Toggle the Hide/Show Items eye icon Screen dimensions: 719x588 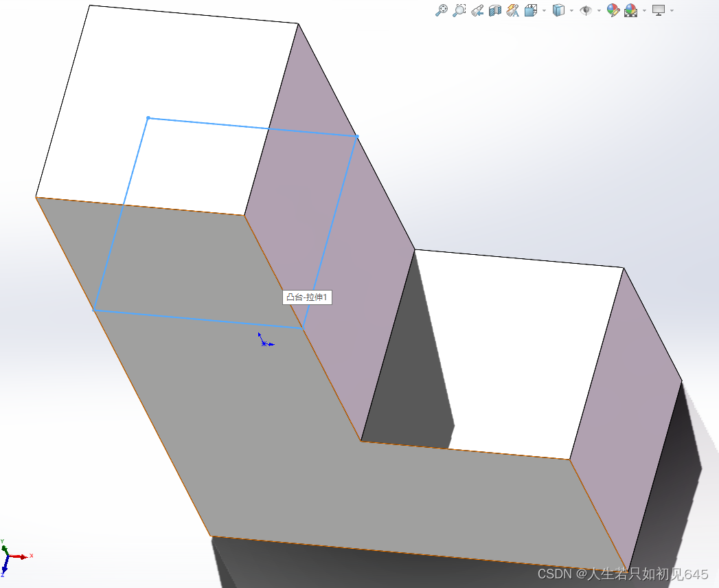point(587,10)
